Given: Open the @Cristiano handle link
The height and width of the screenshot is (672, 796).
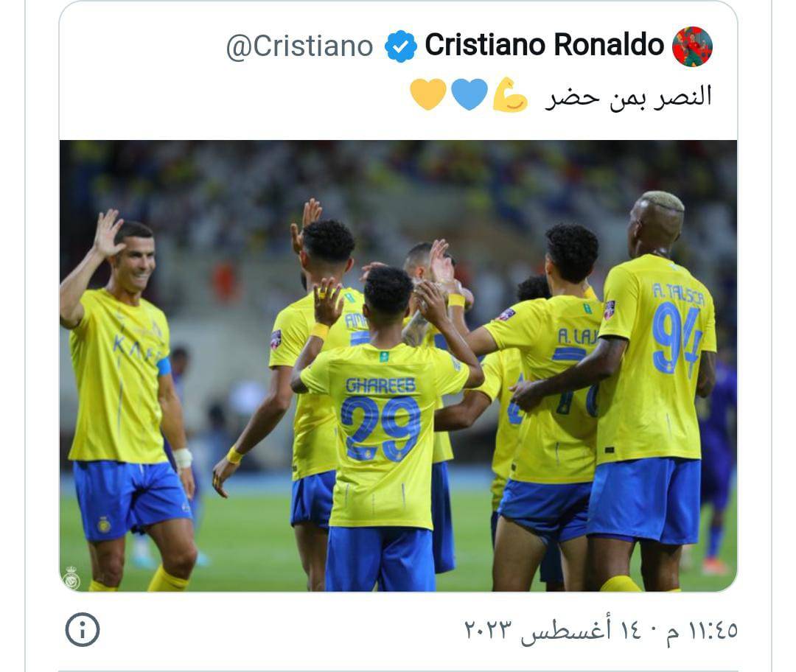Looking at the screenshot, I should pyautogui.click(x=299, y=46).
